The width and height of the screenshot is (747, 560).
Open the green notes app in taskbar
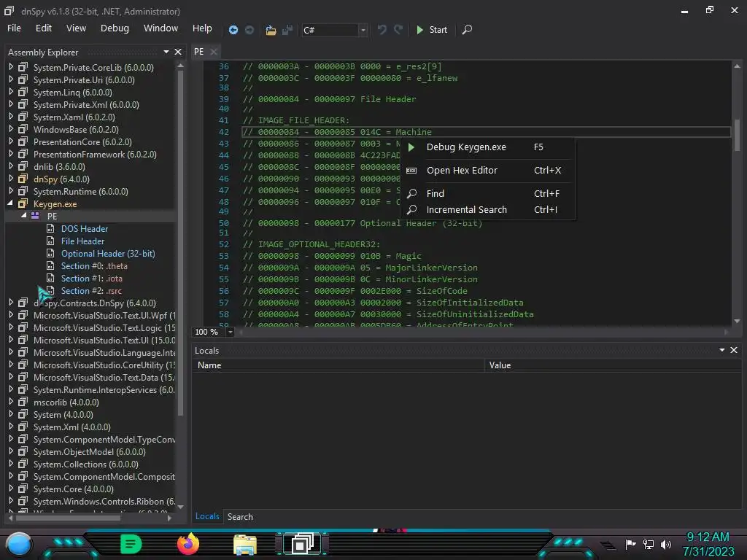click(x=131, y=544)
